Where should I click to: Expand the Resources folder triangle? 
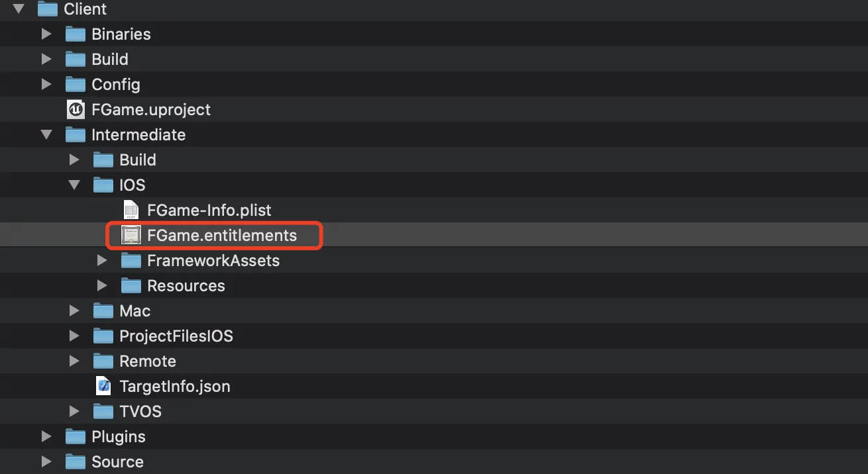tap(102, 285)
